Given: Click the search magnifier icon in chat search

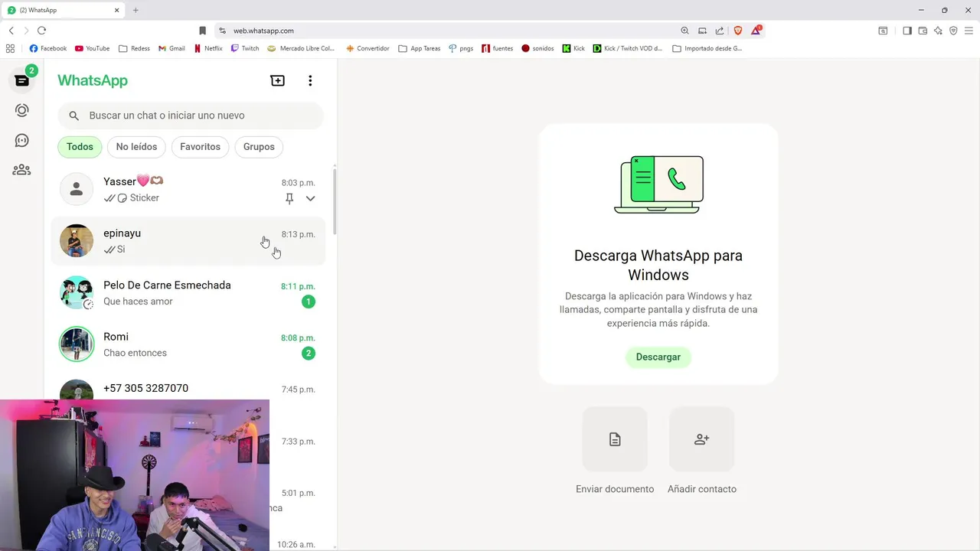Looking at the screenshot, I should (x=74, y=116).
